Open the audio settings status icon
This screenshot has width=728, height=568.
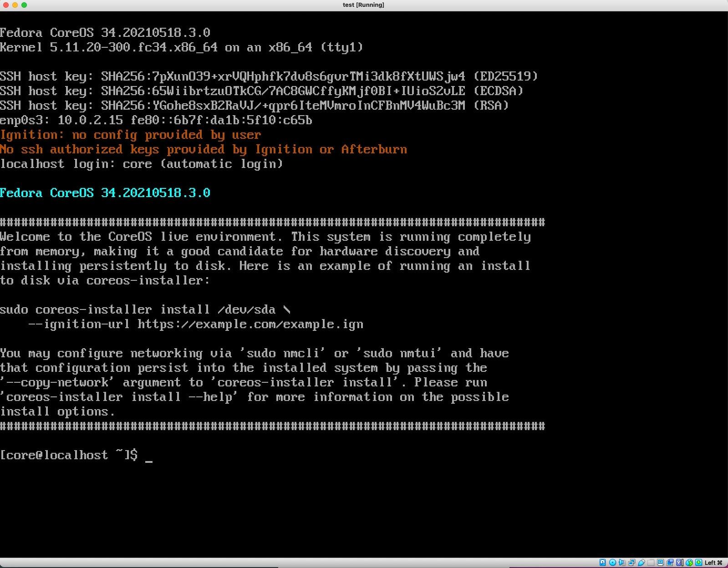[622, 563]
